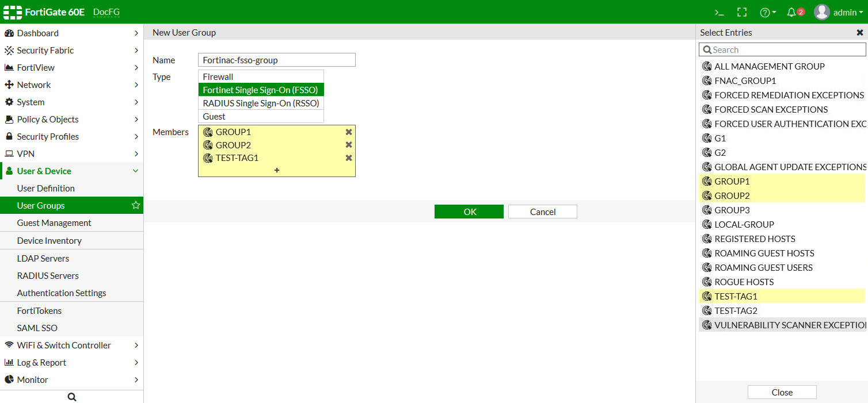Collapse the User & Device chevron
This screenshot has width=868, height=403.
(x=136, y=171)
